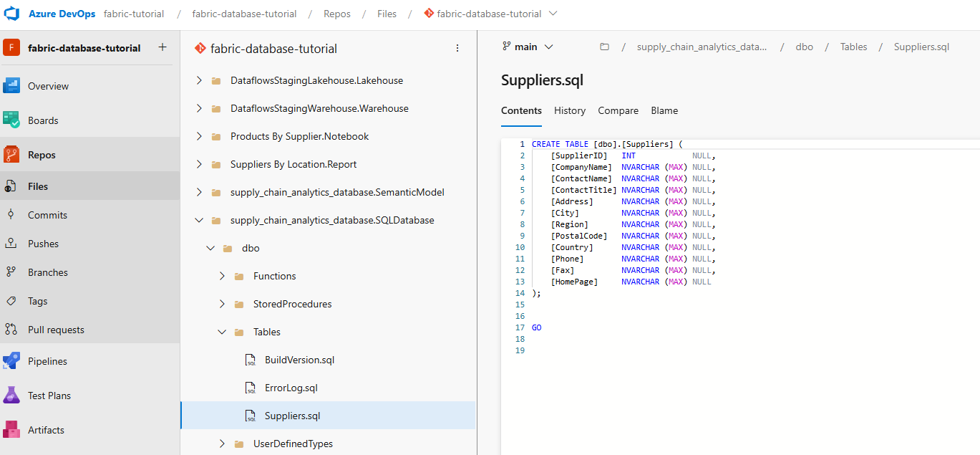Click the folder path icon in the breadcrumb
980x455 pixels.
604,46
